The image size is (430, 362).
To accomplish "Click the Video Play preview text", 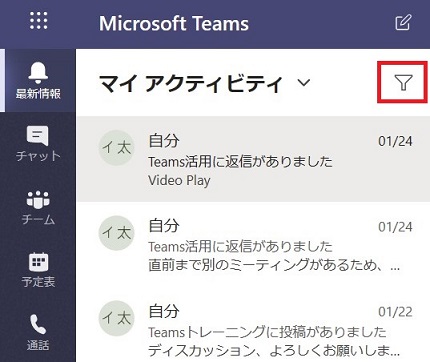I will point(179,181).
